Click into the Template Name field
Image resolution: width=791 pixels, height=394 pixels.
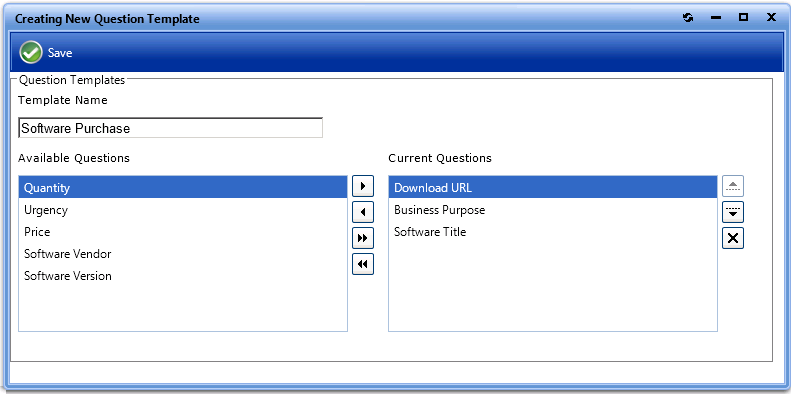[x=171, y=128]
